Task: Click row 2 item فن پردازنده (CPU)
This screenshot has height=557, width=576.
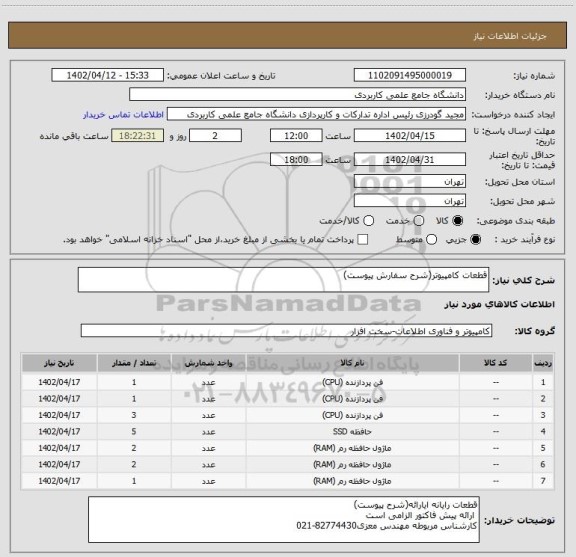Action: (352, 399)
